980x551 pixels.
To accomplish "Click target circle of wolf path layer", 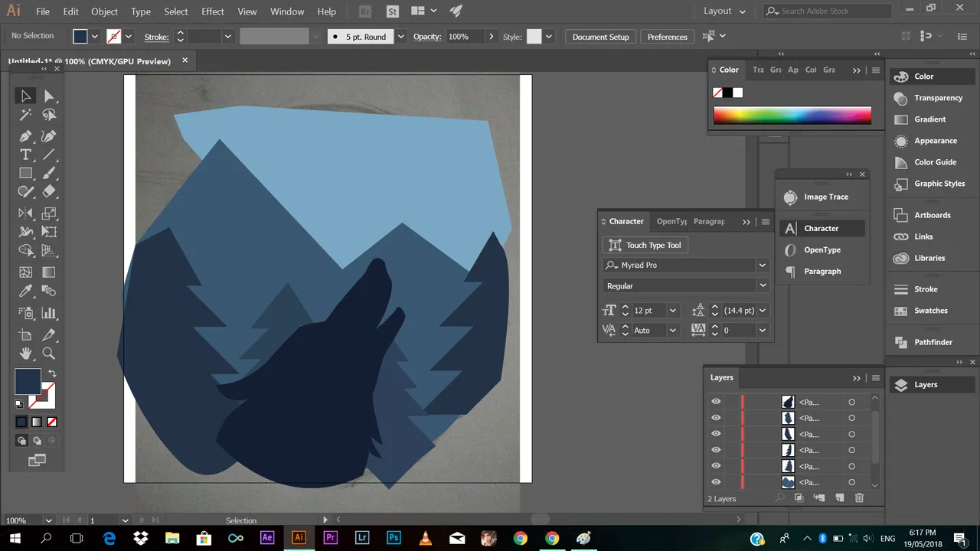I will point(851,402).
